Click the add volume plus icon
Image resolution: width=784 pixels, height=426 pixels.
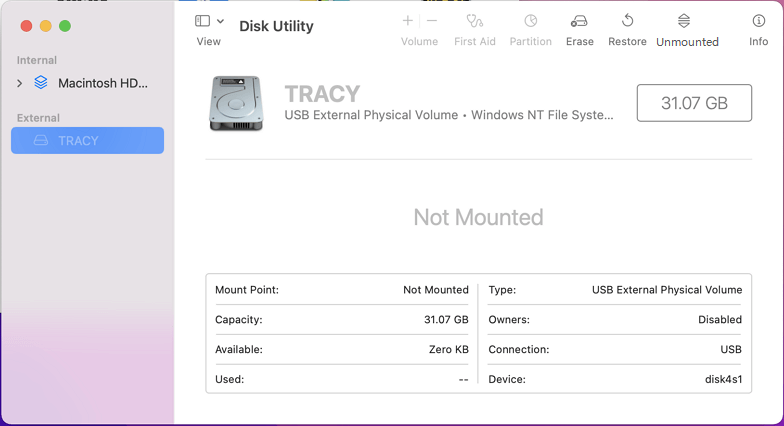point(407,21)
